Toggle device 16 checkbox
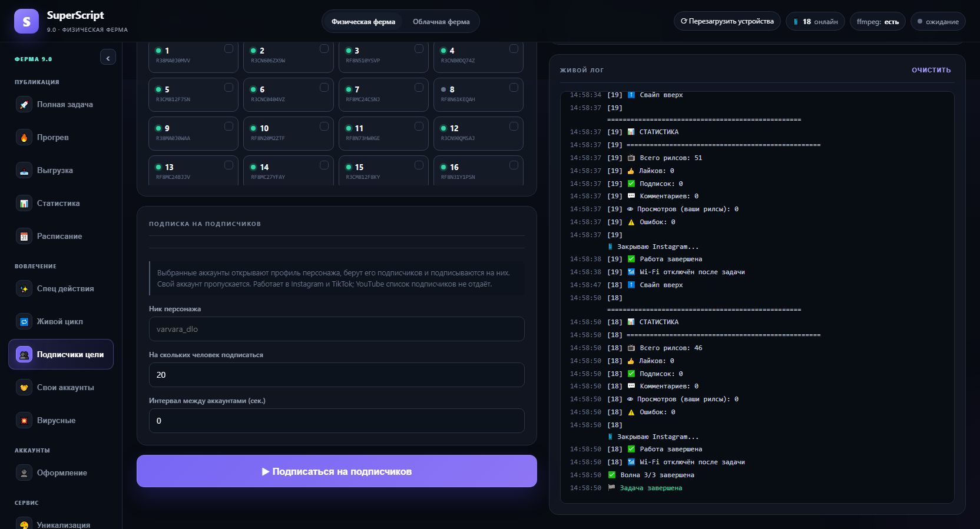 514,165
